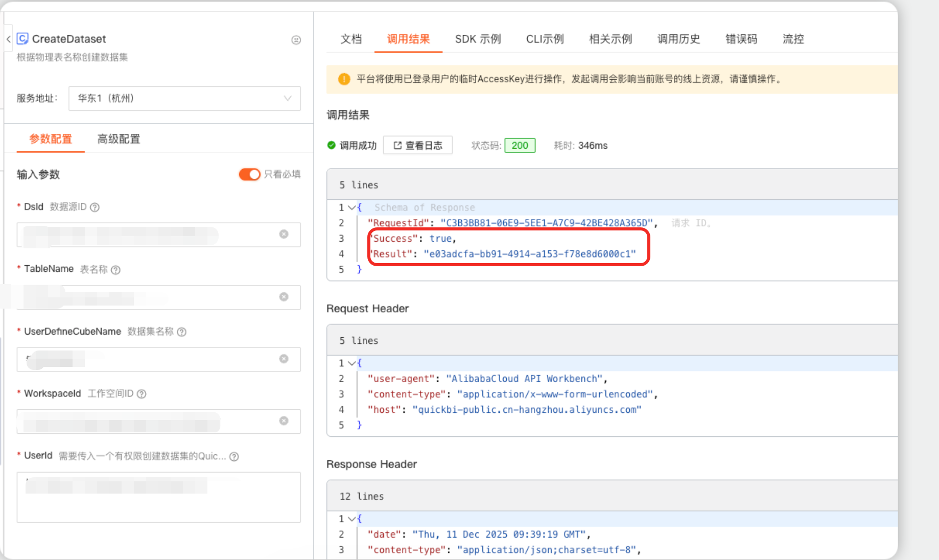Open the 调用历史 tab

point(678,39)
